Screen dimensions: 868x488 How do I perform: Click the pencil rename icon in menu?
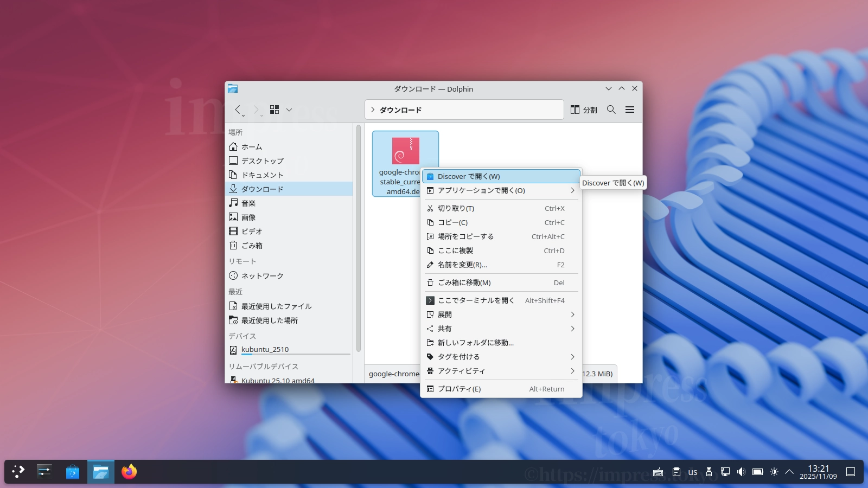point(430,265)
